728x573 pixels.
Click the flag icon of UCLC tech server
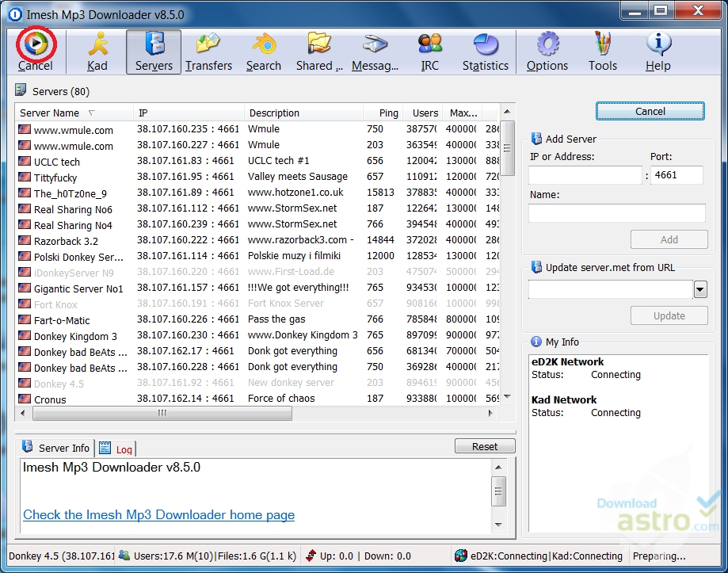pos(25,161)
